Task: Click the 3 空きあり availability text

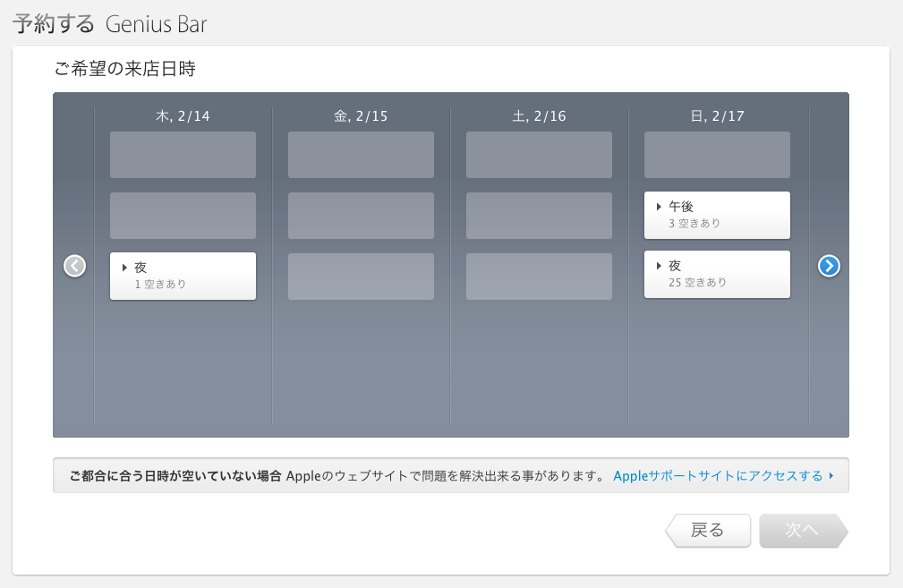Action: click(x=694, y=224)
